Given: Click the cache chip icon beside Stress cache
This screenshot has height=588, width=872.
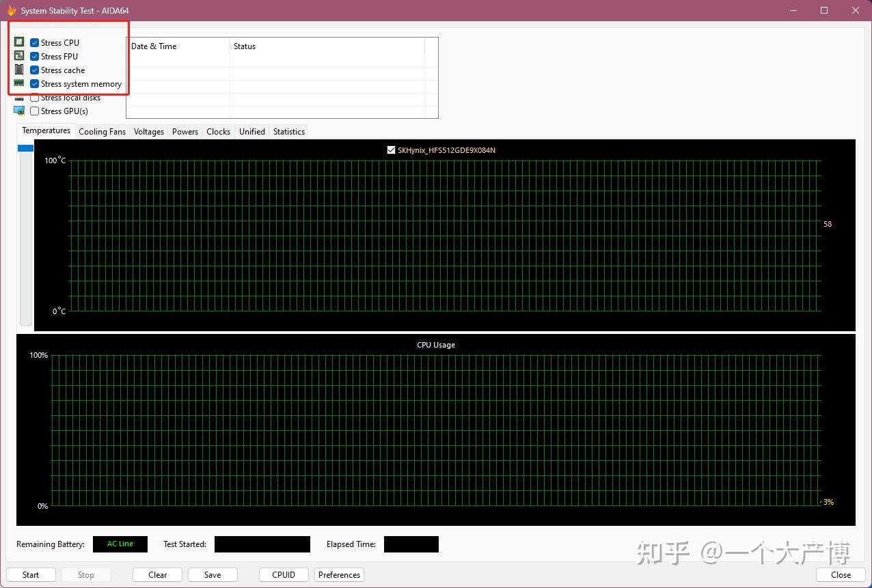Looking at the screenshot, I should 19,70.
